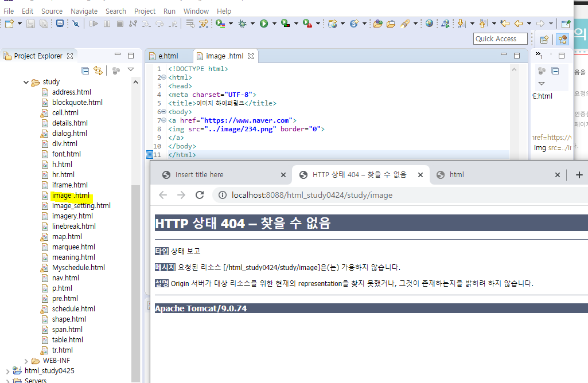Open dropdown arrow beside Run play icon

[274, 24]
